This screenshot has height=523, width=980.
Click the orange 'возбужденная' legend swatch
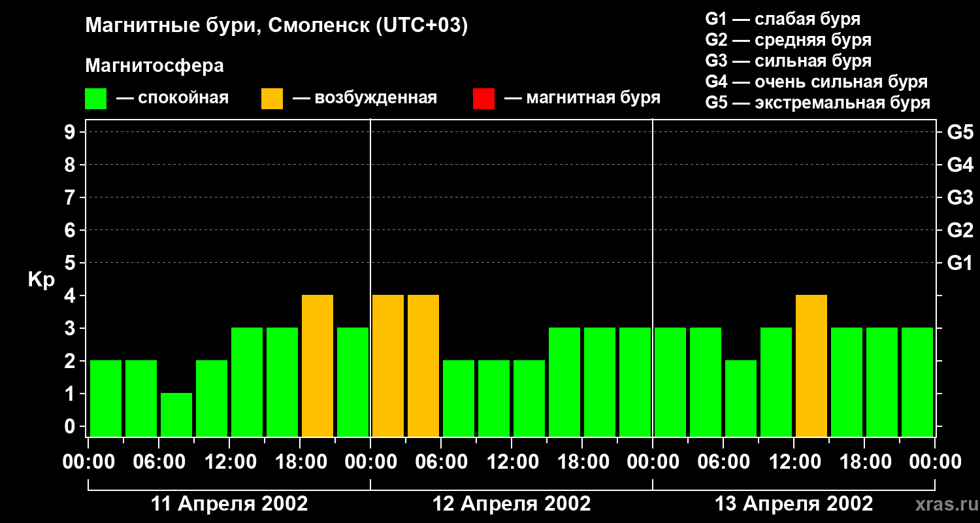click(x=272, y=98)
